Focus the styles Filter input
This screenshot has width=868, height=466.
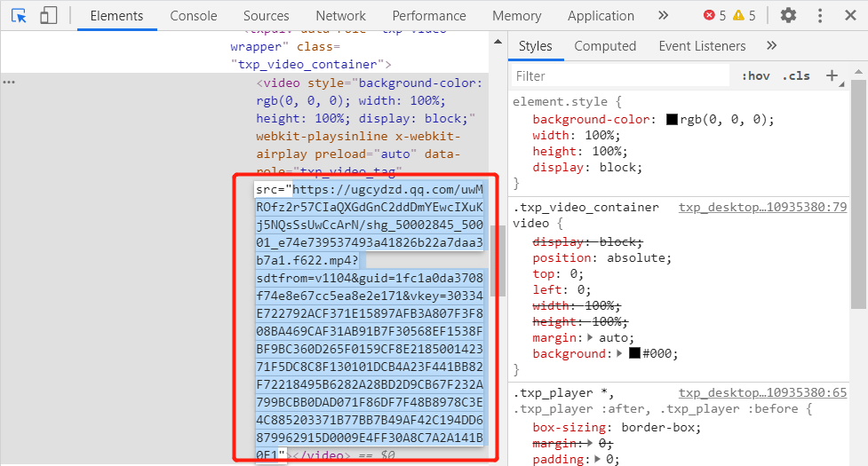(x=620, y=75)
